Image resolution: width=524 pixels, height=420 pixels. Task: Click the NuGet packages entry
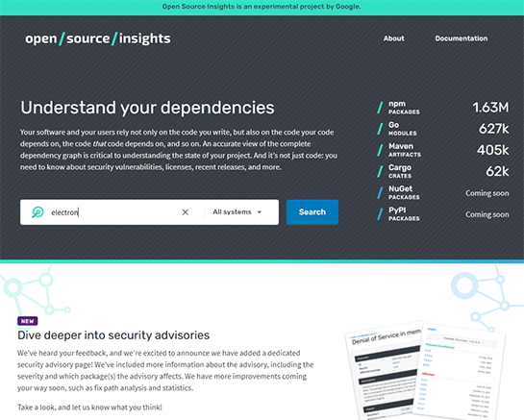point(443,193)
